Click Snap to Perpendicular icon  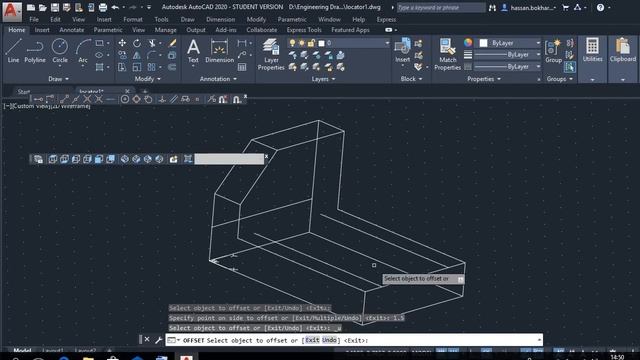[x=162, y=99]
